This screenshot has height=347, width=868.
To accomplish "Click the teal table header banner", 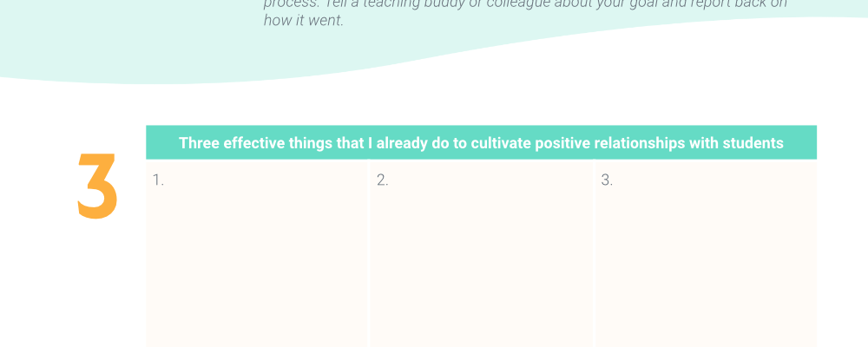I will point(481,142).
